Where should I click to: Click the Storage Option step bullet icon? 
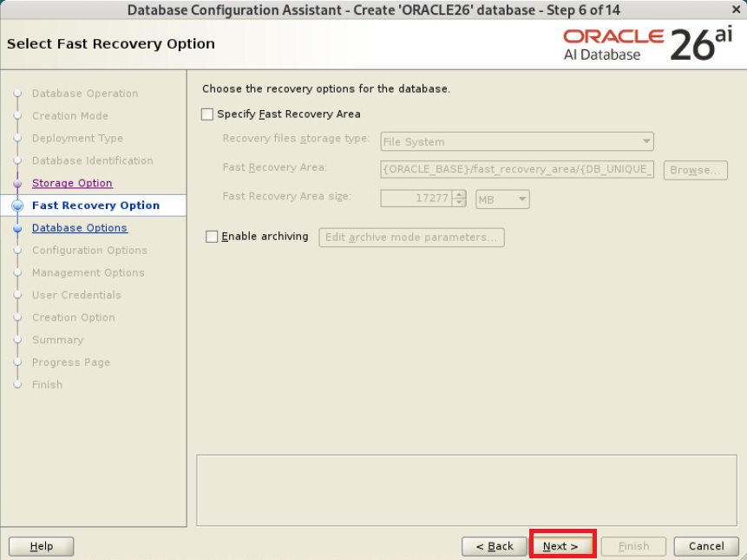tap(17, 183)
